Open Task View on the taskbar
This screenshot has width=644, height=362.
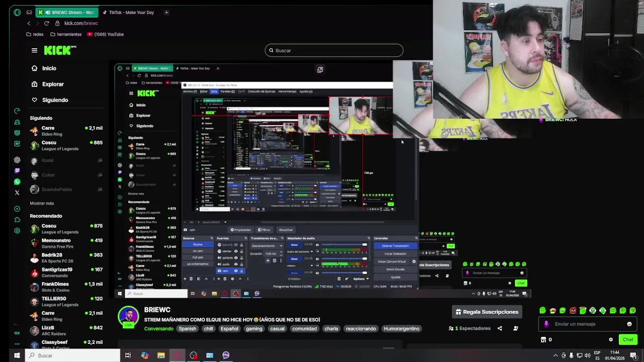point(128,355)
